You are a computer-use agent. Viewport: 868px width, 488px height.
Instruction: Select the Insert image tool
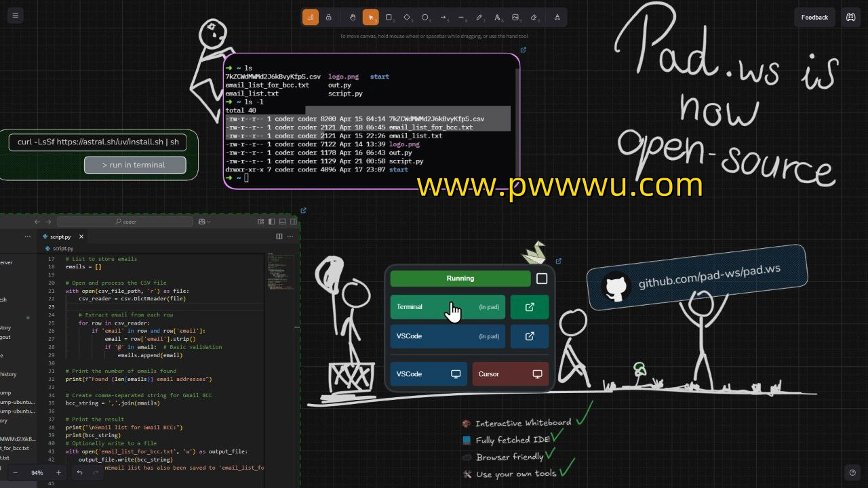516,17
